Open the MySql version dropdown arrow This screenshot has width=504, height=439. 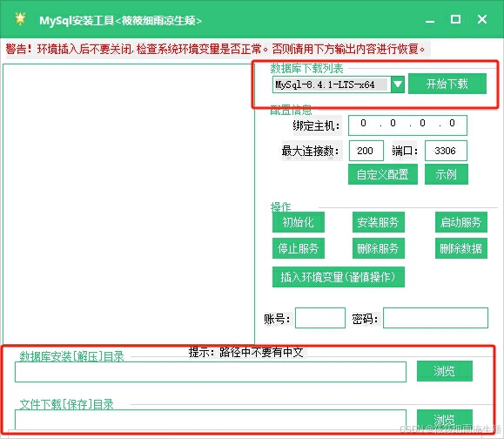point(398,84)
